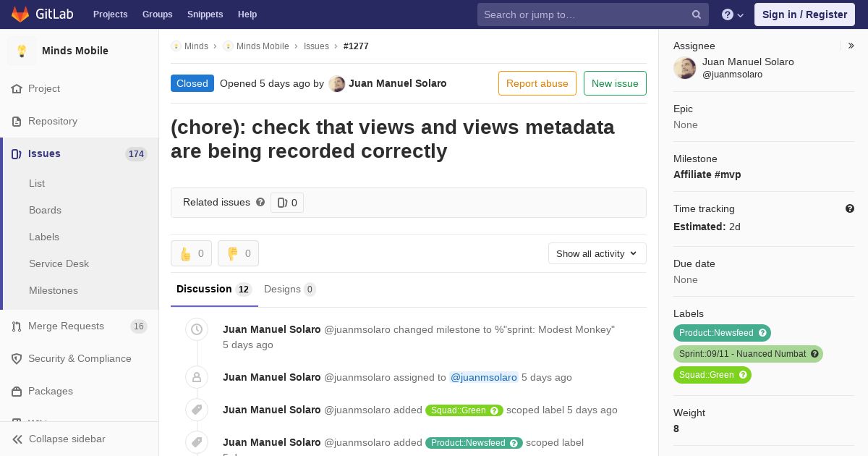868x456 pixels.
Task: Click the Minds breadcrumb icon
Action: pos(176,46)
